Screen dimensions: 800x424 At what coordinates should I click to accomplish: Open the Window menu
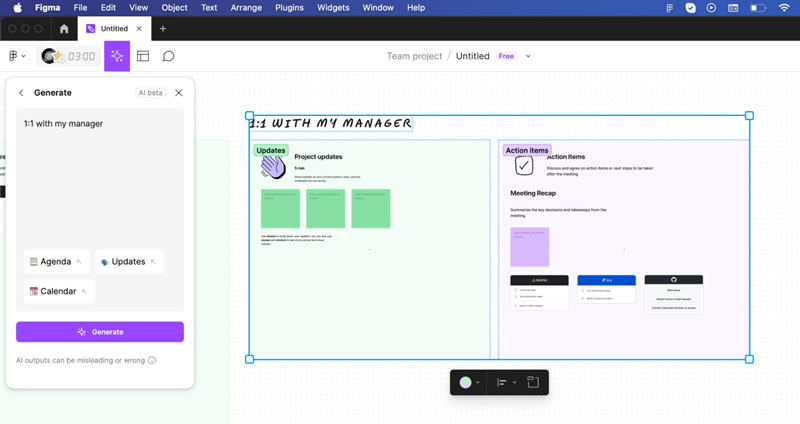pyautogui.click(x=378, y=8)
